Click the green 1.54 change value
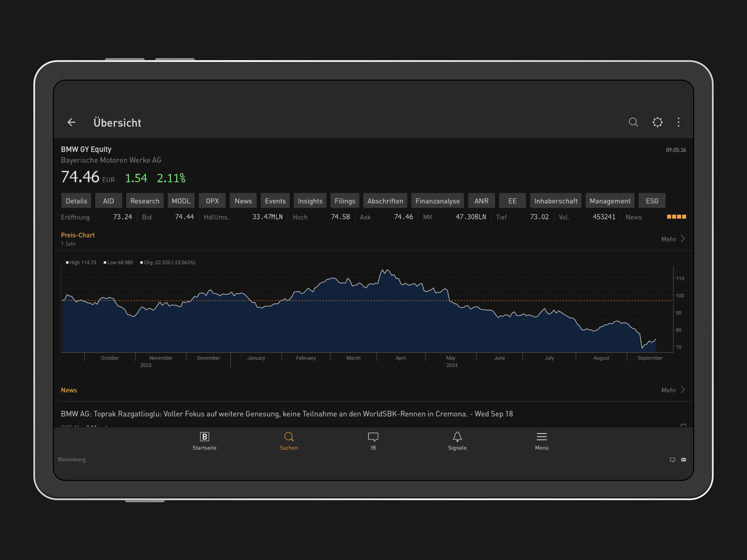The width and height of the screenshot is (747, 560). [x=136, y=178]
